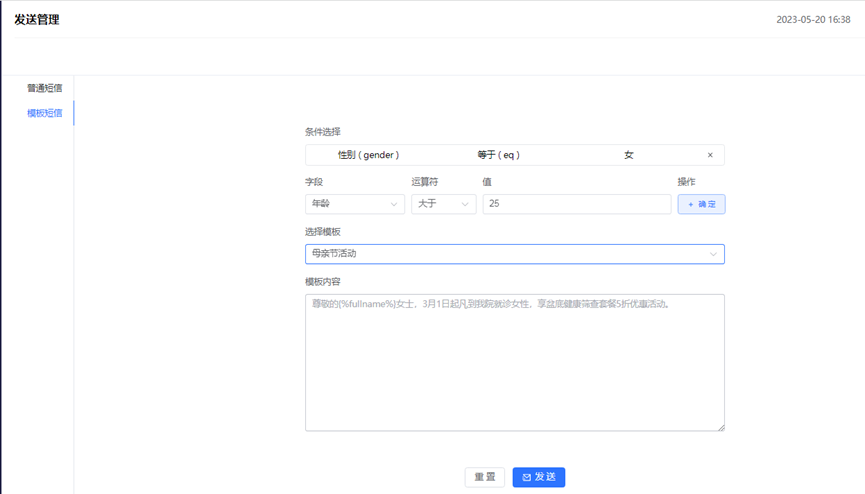Image resolution: width=865 pixels, height=494 pixels.
Task: Click the 性别 ( gender ) condition text
Action: tap(369, 155)
